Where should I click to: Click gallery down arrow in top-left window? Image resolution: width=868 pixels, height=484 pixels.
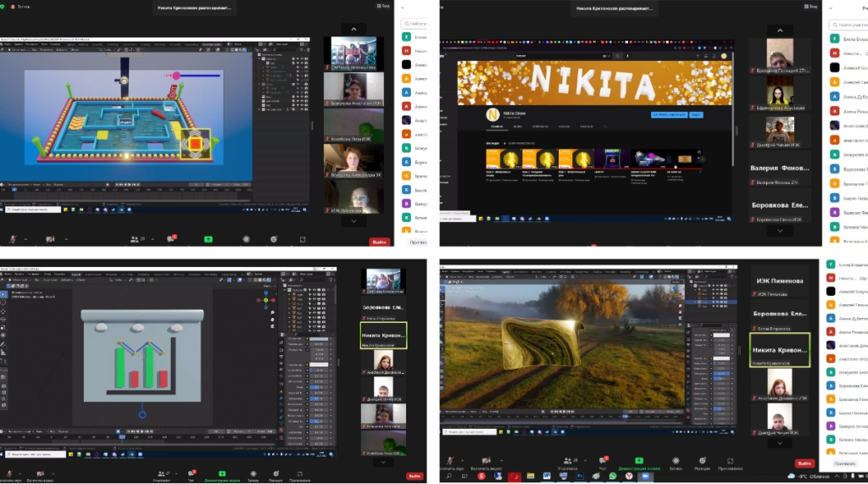click(x=353, y=221)
